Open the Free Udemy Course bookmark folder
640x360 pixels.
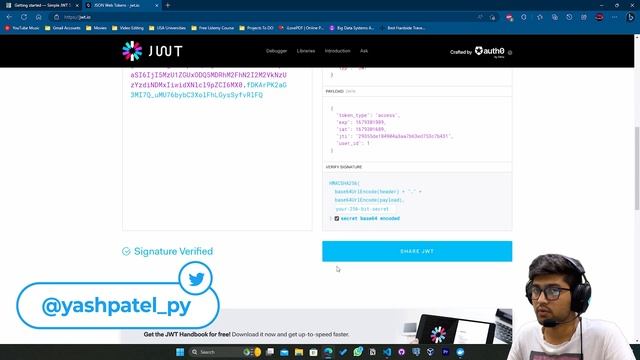pyautogui.click(x=213, y=28)
